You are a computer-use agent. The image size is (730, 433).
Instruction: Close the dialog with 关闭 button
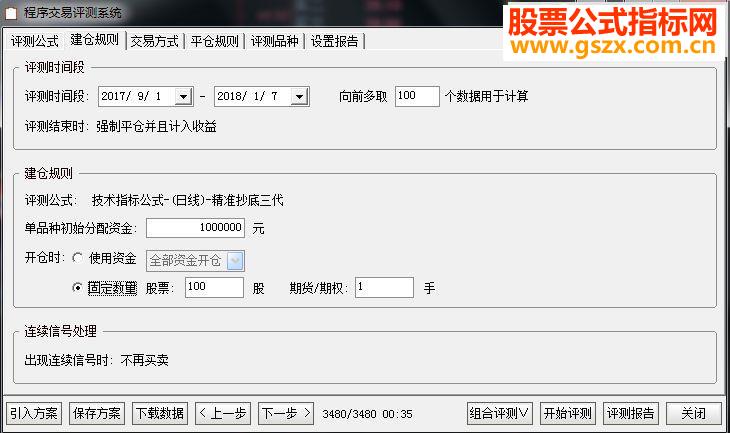(x=694, y=413)
